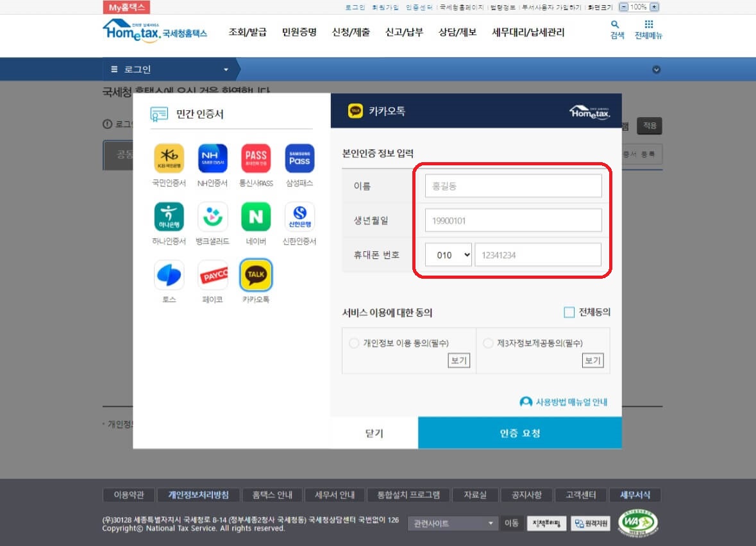Open the 신청/제출 menu
The height and width of the screenshot is (546, 756).
(x=351, y=32)
